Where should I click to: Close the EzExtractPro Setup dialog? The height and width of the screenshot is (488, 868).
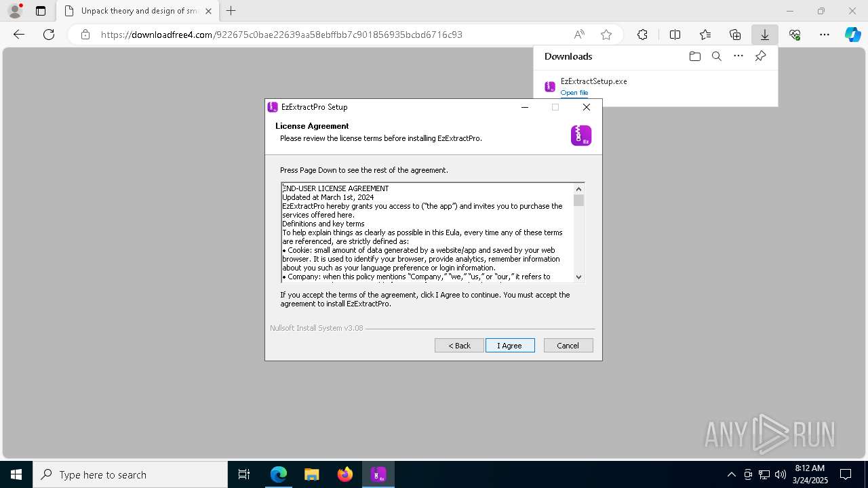tap(587, 107)
